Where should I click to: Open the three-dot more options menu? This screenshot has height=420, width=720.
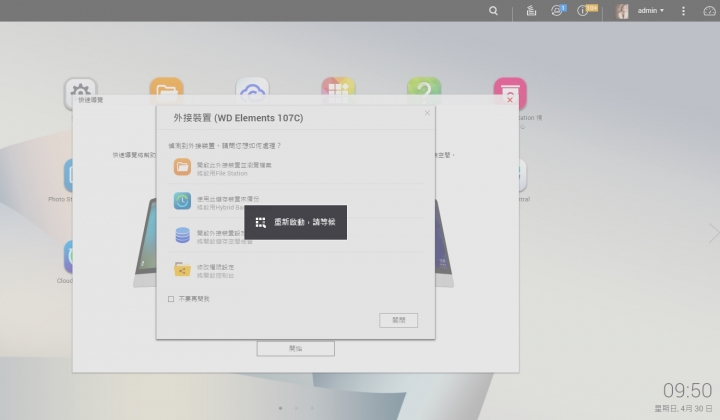point(683,11)
